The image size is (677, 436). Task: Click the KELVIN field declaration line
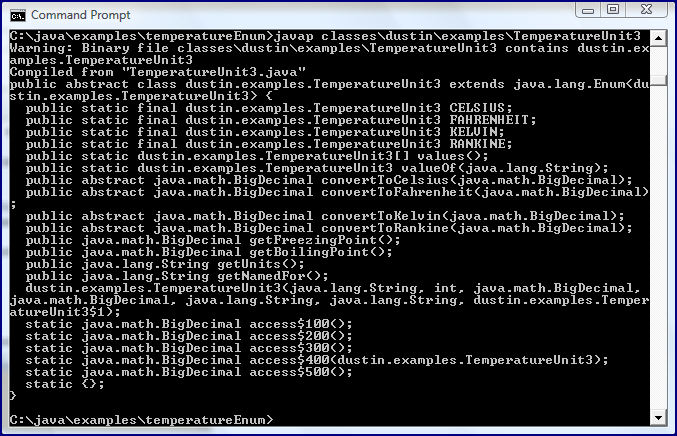(x=265, y=132)
